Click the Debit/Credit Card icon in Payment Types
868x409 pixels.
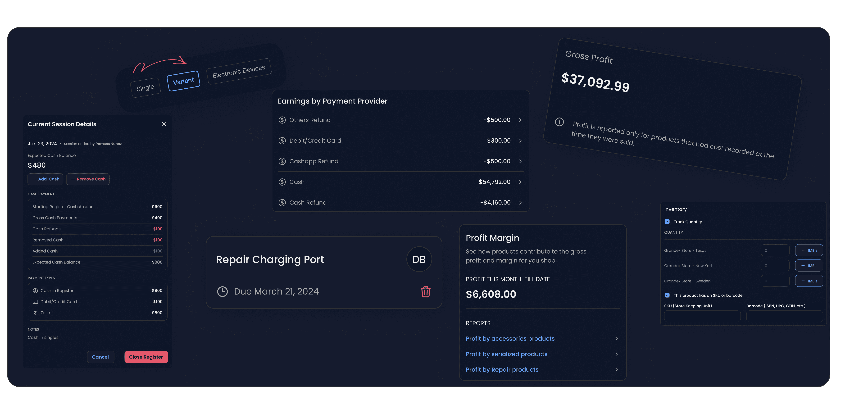point(35,302)
